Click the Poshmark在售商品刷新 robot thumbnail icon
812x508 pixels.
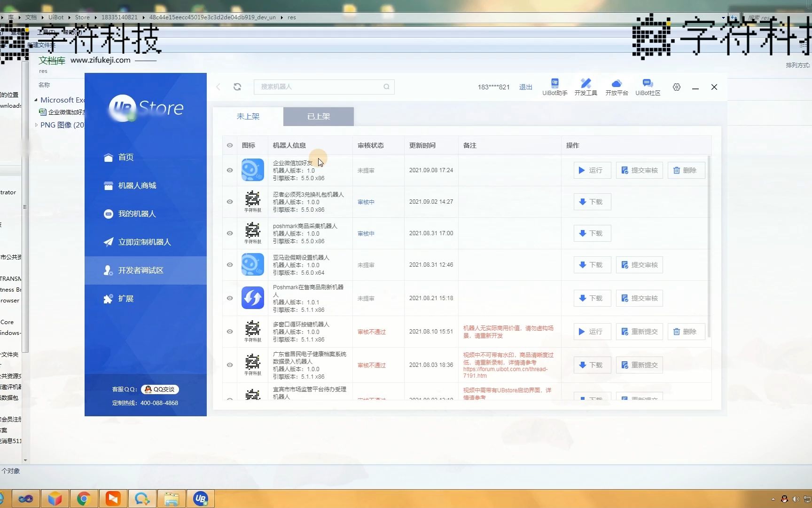coord(253,298)
